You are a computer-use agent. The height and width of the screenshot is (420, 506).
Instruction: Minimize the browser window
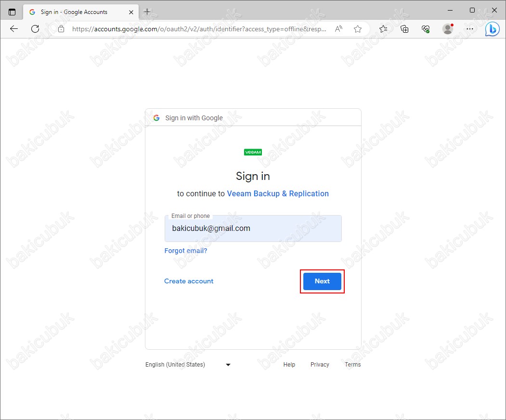pyautogui.click(x=450, y=10)
